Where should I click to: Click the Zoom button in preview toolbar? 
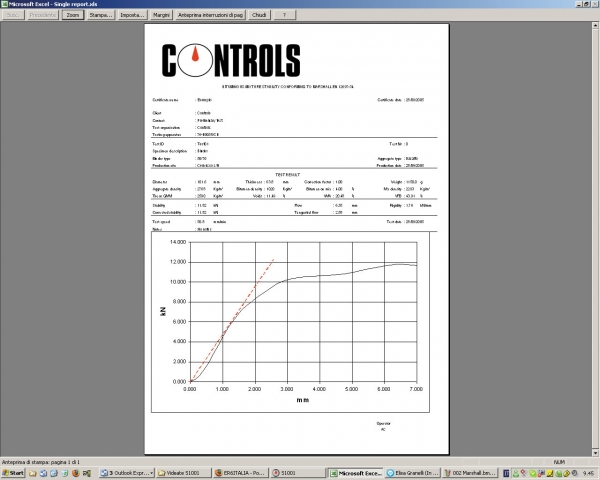coord(73,15)
